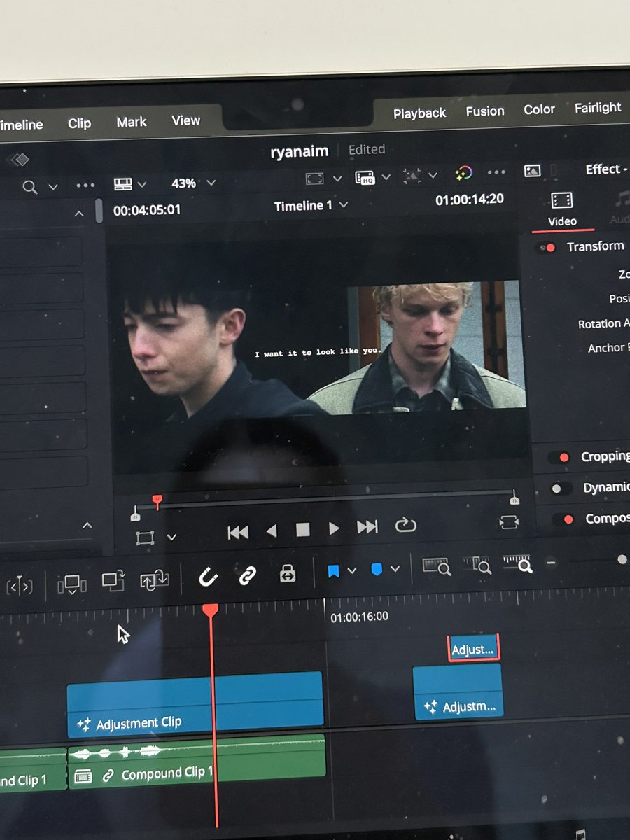Toggle loop playback

pos(405,525)
